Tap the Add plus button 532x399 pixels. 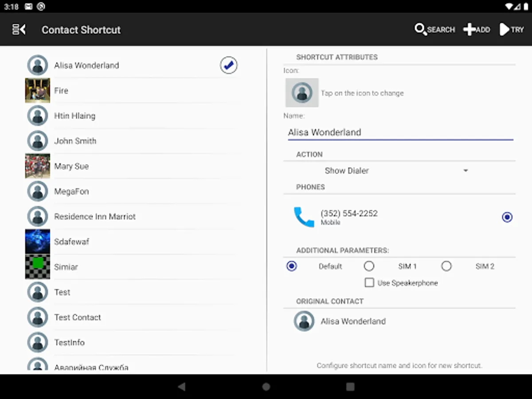[477, 30]
